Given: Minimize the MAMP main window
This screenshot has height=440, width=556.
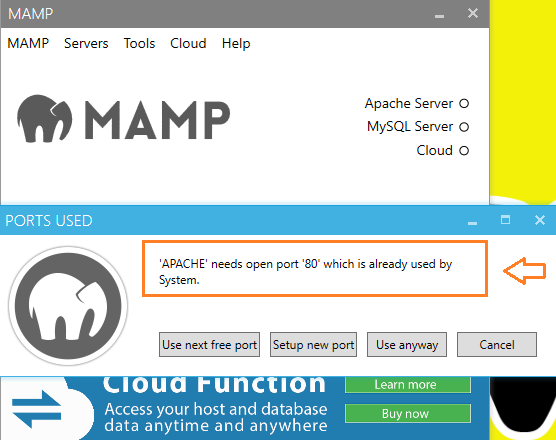Looking at the screenshot, I should point(439,16).
